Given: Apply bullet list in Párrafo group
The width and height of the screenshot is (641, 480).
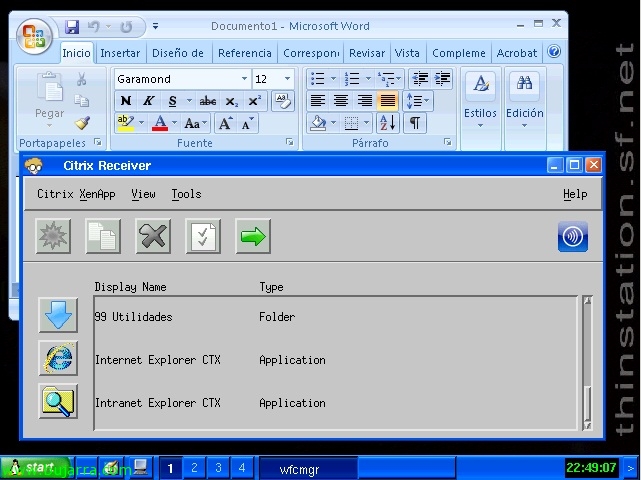Looking at the screenshot, I should (318, 79).
